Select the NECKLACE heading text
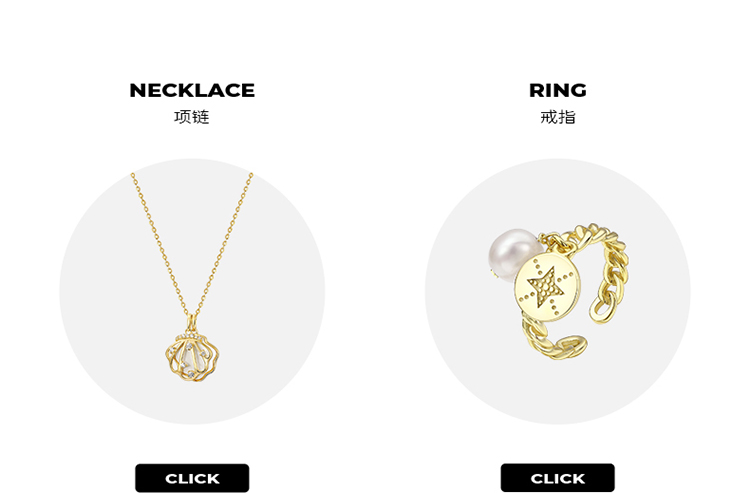This screenshot has width=750, height=493. [x=192, y=90]
